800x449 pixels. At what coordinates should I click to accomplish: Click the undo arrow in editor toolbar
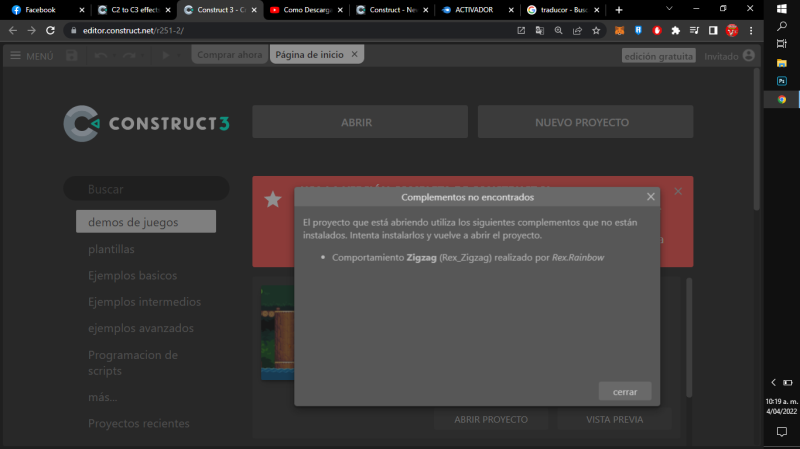101,56
